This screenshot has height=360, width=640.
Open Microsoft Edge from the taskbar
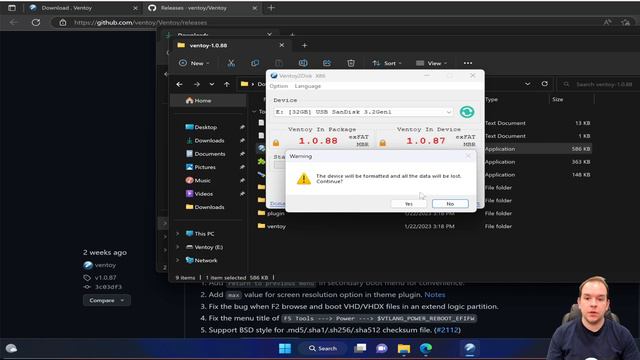(426, 348)
